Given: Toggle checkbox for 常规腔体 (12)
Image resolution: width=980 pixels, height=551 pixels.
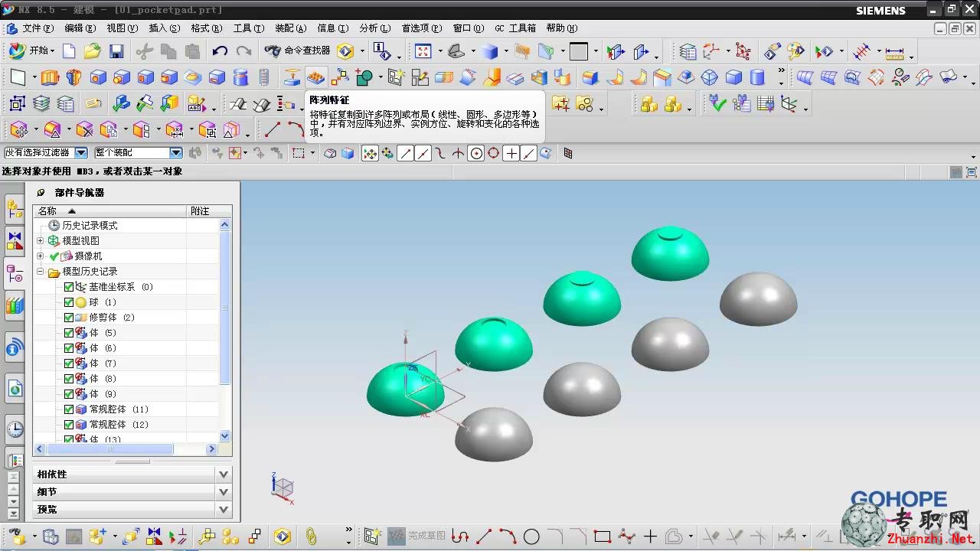Looking at the screenshot, I should pyautogui.click(x=69, y=425).
